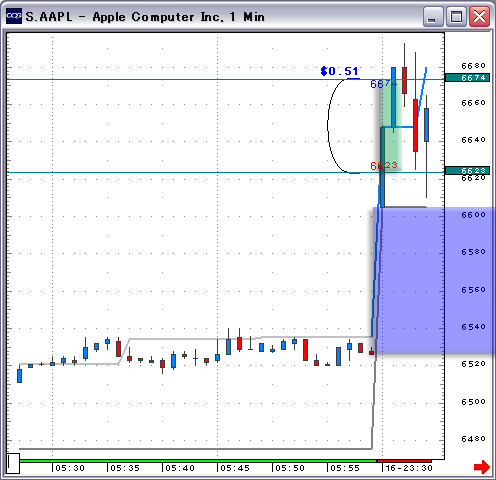Click the 6623 price marker on the scale

click(x=467, y=171)
